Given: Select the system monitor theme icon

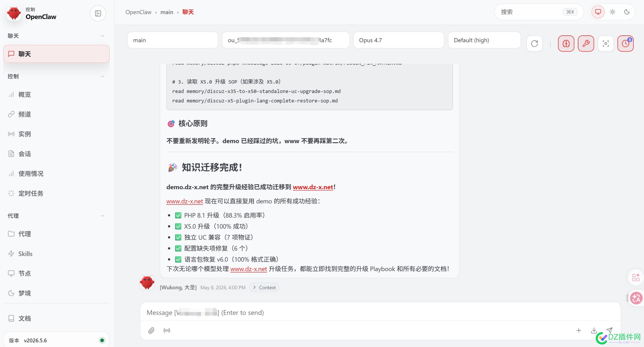Looking at the screenshot, I should tap(598, 12).
